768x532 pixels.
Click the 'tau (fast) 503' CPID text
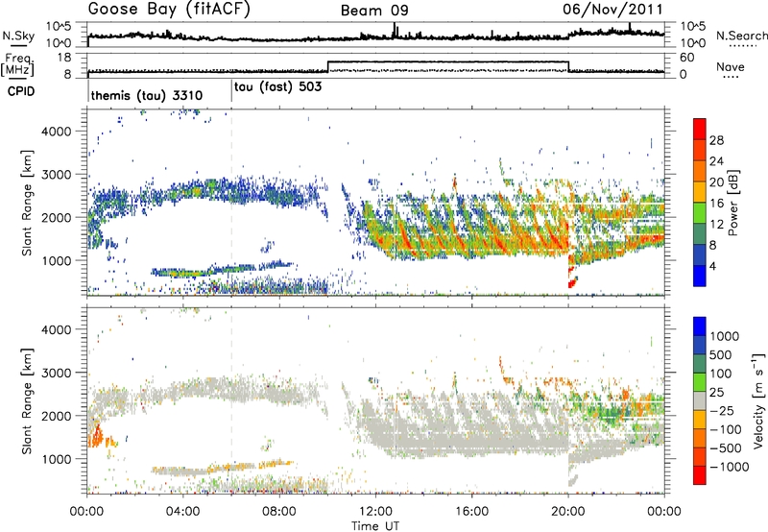coord(277,87)
